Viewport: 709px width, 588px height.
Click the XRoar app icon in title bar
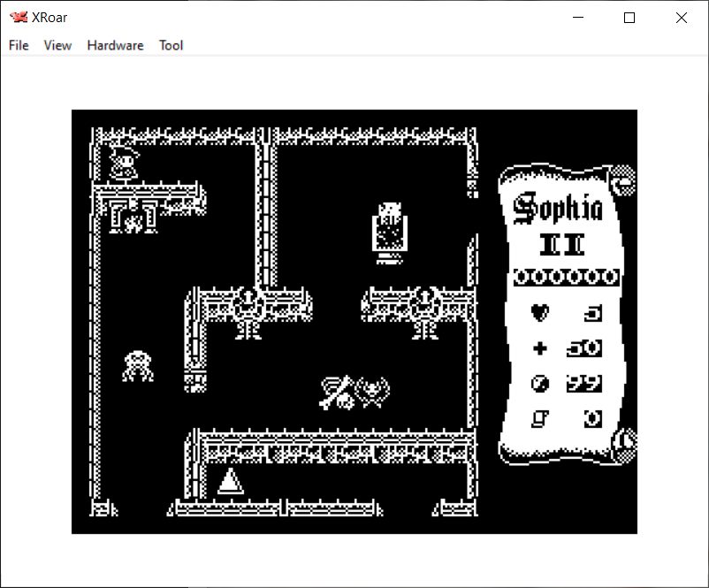tap(18, 18)
